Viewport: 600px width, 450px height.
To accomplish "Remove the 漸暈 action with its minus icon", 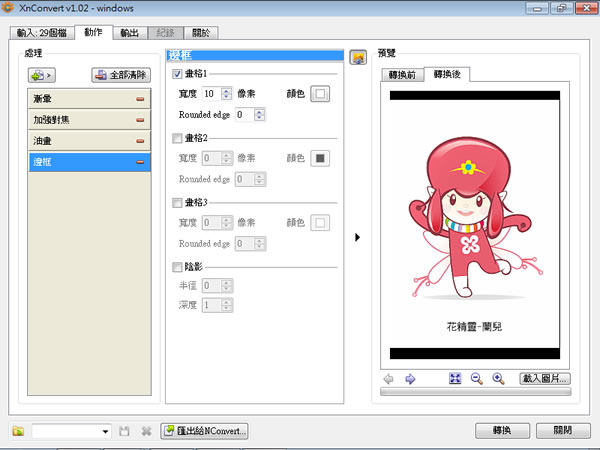I will coord(140,98).
